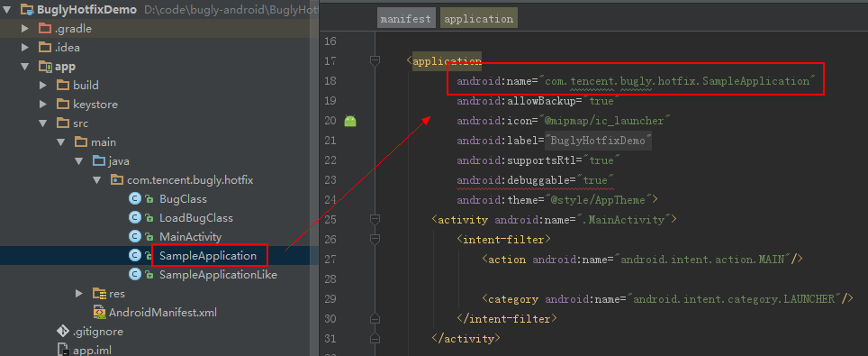Collapse the app module node
Screen dimensions: 868x356
(25, 67)
